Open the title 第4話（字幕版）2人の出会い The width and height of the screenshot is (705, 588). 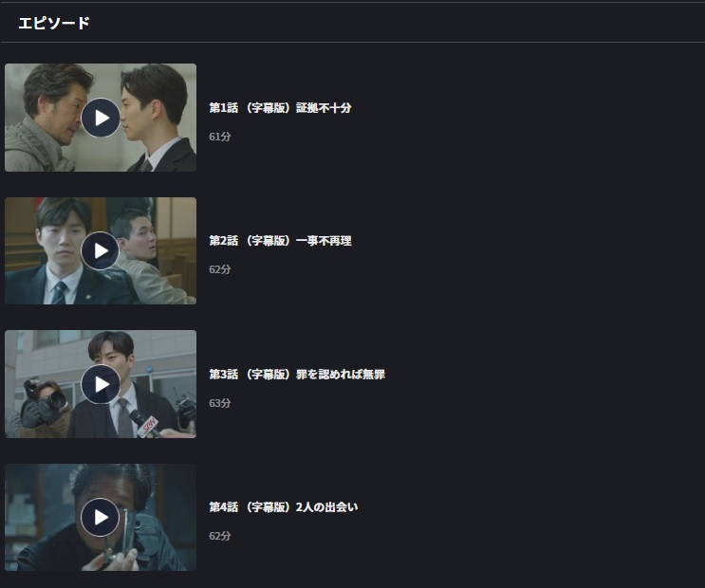click(x=284, y=507)
